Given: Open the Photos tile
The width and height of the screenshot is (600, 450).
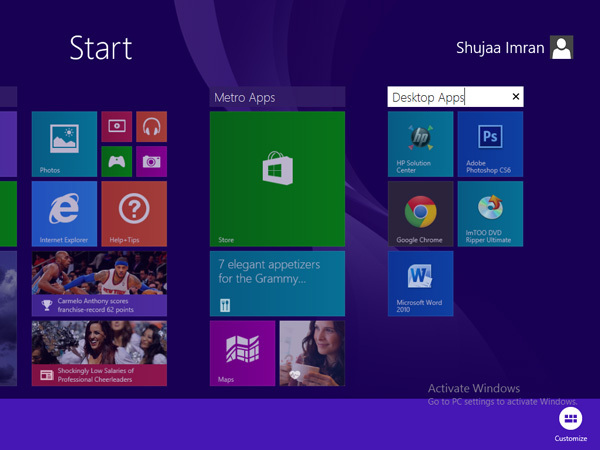Looking at the screenshot, I should [x=64, y=144].
